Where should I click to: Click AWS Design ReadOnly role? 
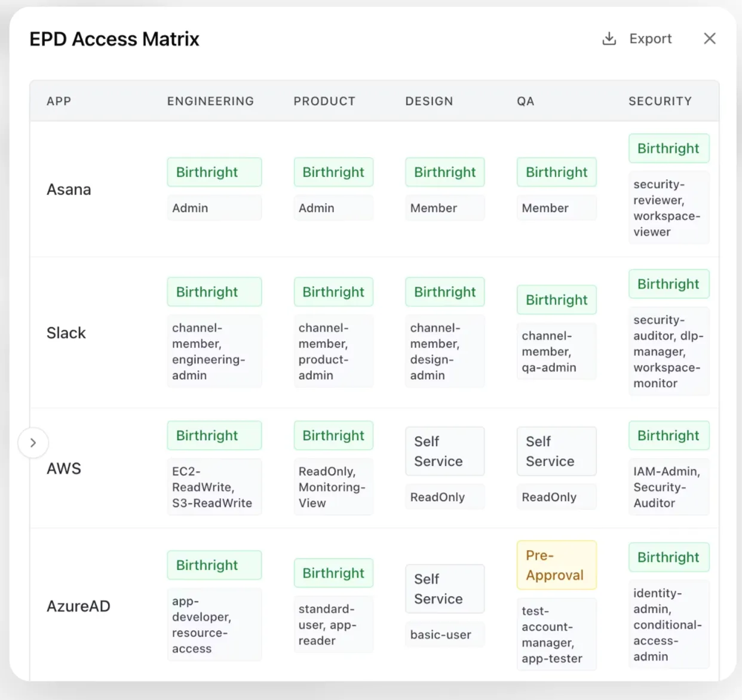click(445, 497)
